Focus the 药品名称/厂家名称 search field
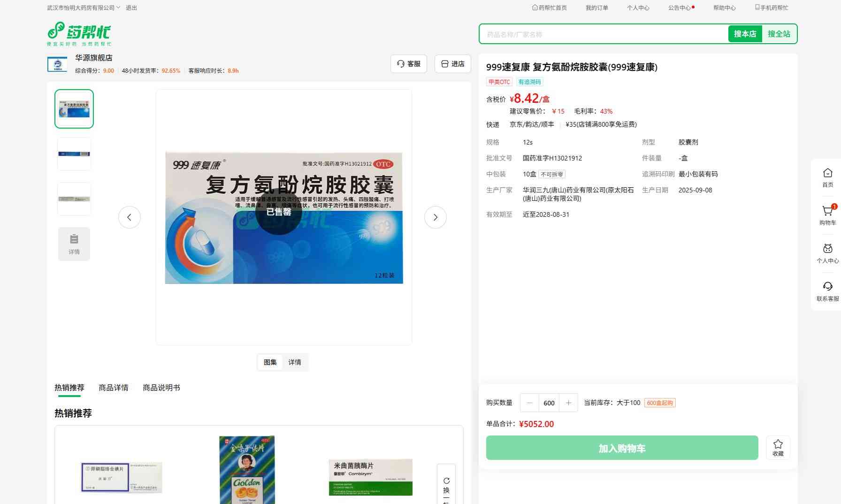 [x=603, y=34]
